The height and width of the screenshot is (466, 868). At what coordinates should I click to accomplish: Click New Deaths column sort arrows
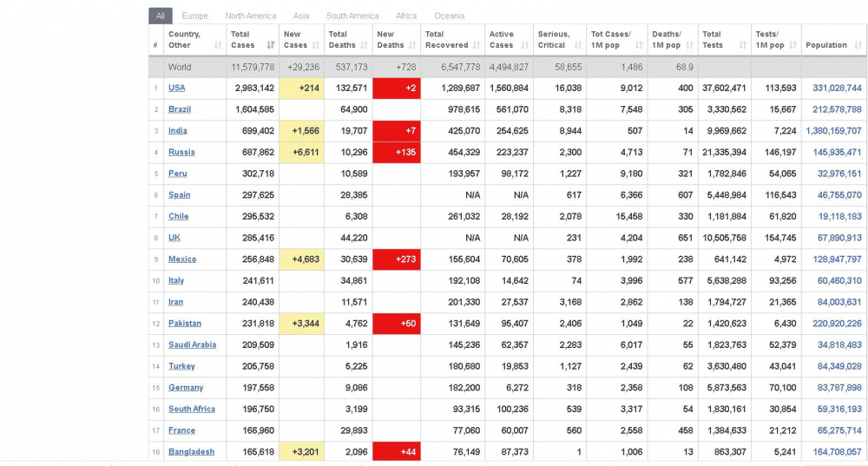[412, 45]
